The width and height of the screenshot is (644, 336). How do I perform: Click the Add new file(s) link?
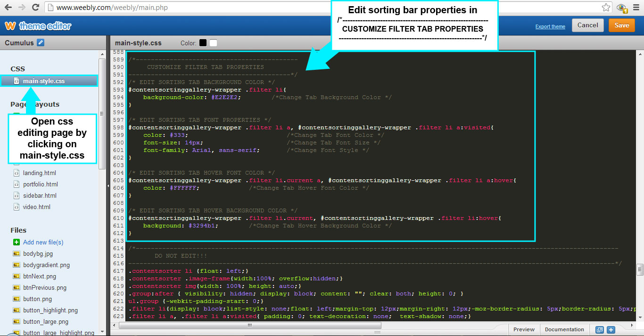[x=43, y=242]
